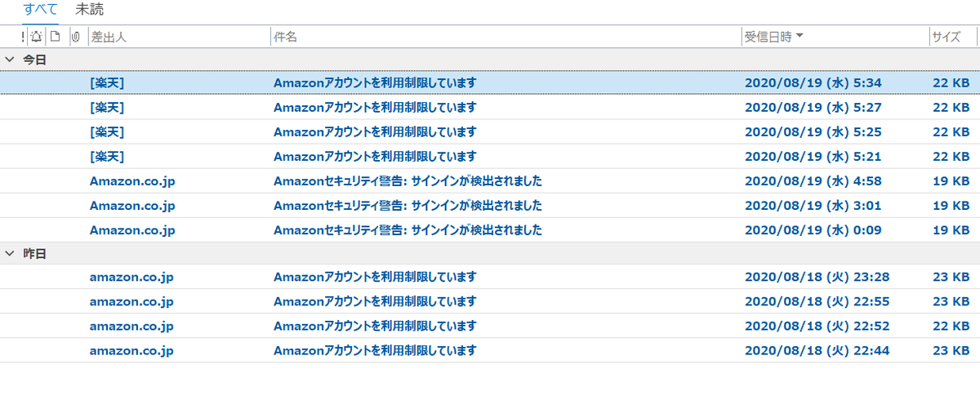Screen dimensions: 980x396
Task: Select the 今日 group header label
Action: pos(34,59)
